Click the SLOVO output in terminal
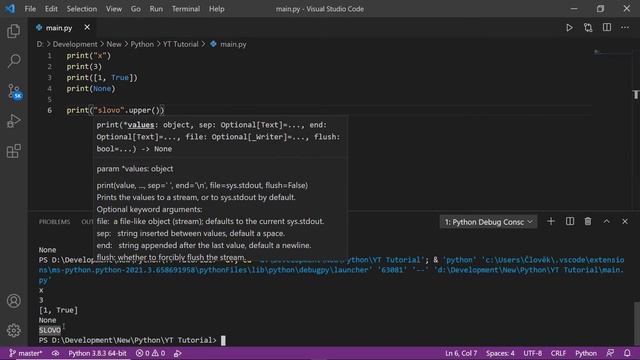 (50, 330)
